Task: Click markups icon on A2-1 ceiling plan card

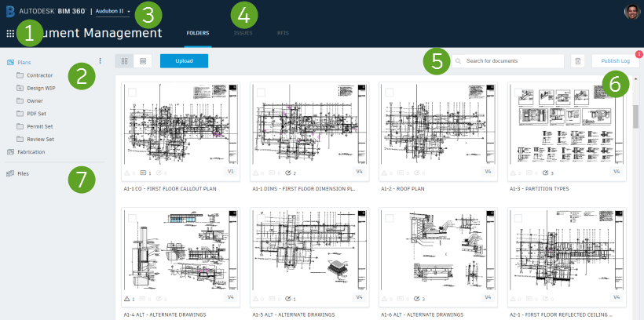Action: click(x=529, y=299)
